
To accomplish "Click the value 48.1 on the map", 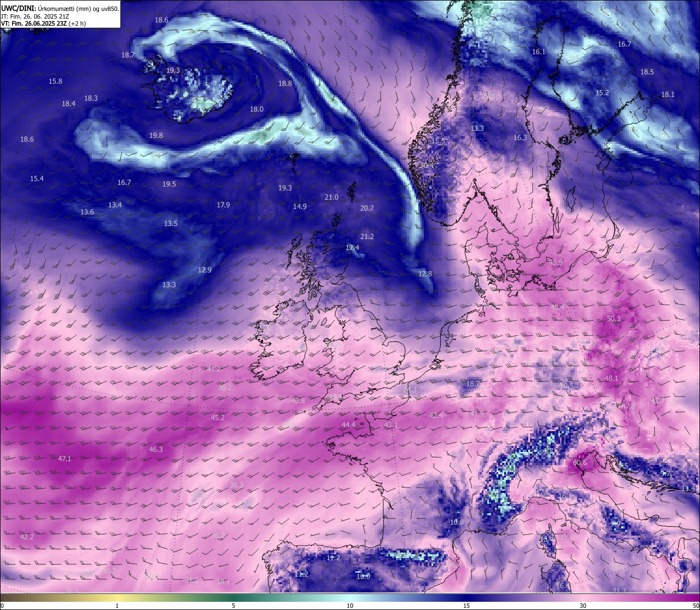I will [611, 378].
